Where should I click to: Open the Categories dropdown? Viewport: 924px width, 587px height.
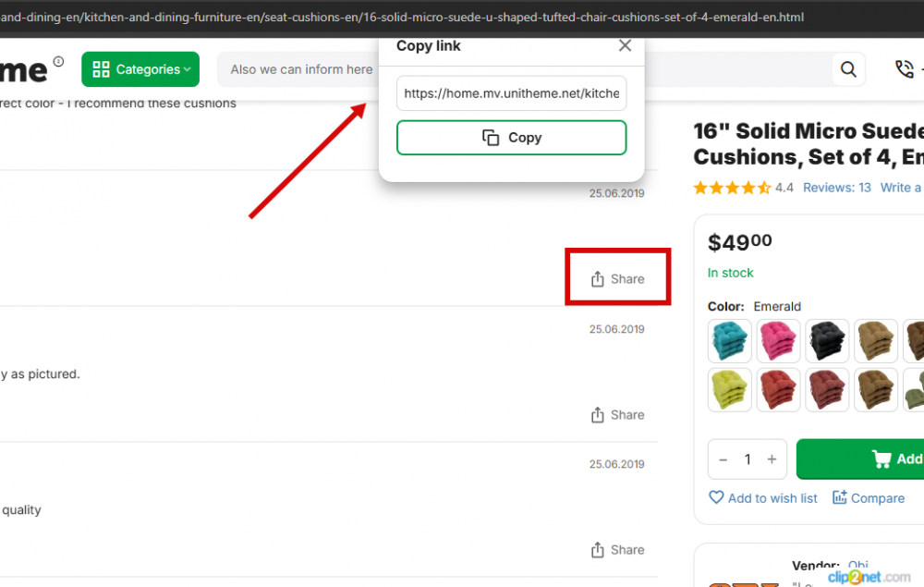140,69
